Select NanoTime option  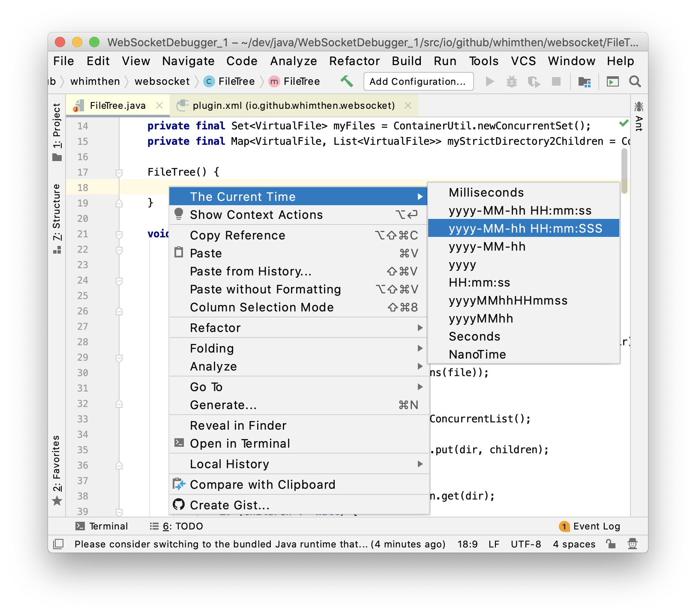(524, 354)
